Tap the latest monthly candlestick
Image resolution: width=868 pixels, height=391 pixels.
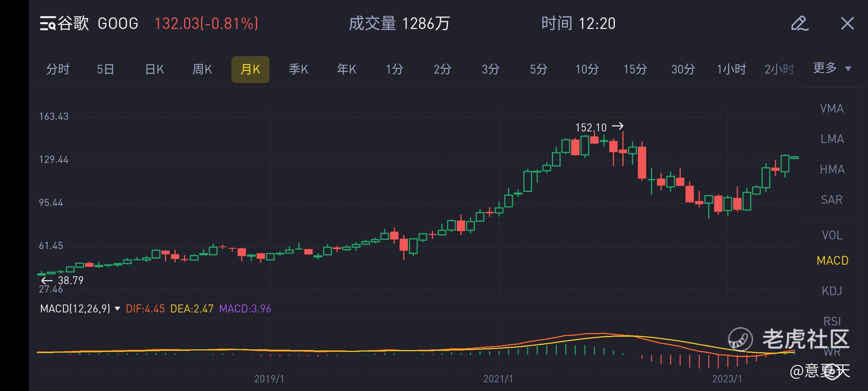pos(794,157)
